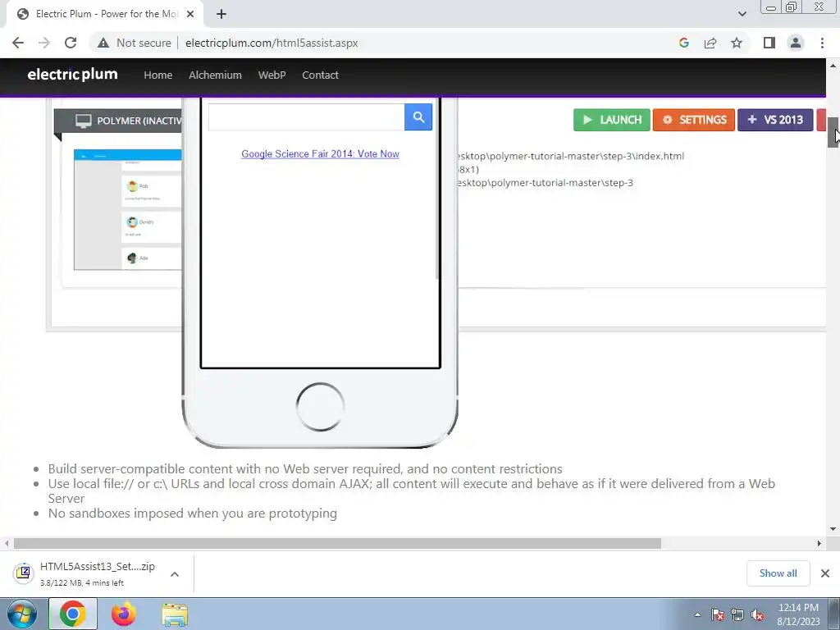Show hidden system tray icons
The image size is (840, 630).
(697, 614)
